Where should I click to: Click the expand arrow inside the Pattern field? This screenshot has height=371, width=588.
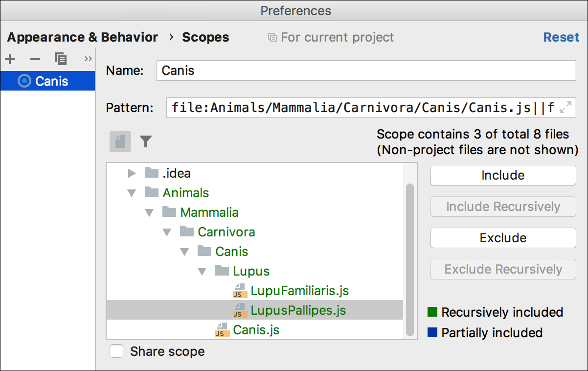point(566,108)
